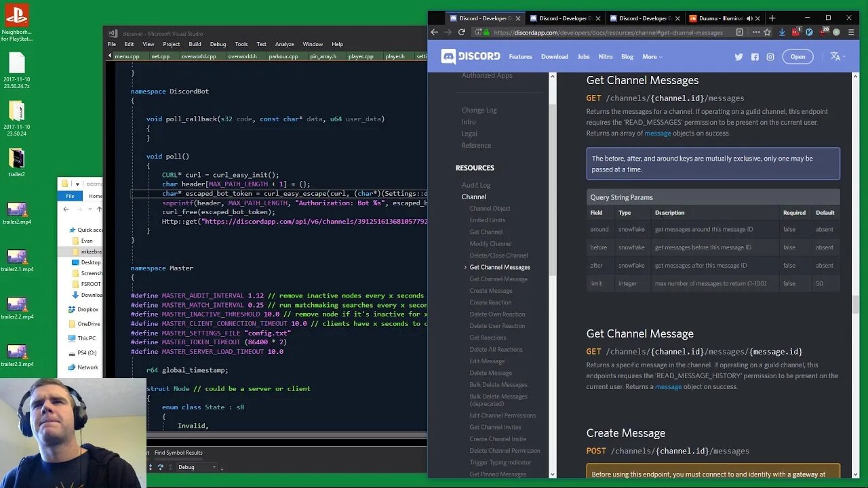Select the PlayStation Neighborhood desktop shortcut
Viewport: 868px width, 488px height.
point(16,23)
